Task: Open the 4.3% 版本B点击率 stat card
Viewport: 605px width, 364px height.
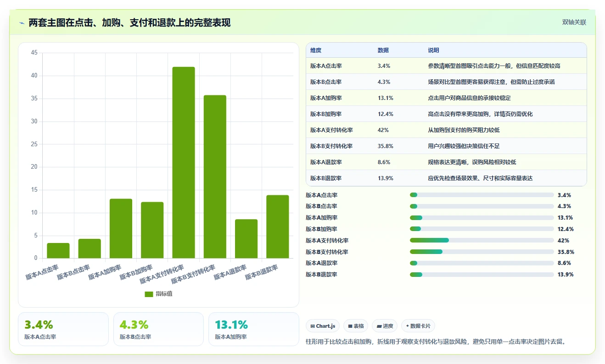Action: [158, 329]
